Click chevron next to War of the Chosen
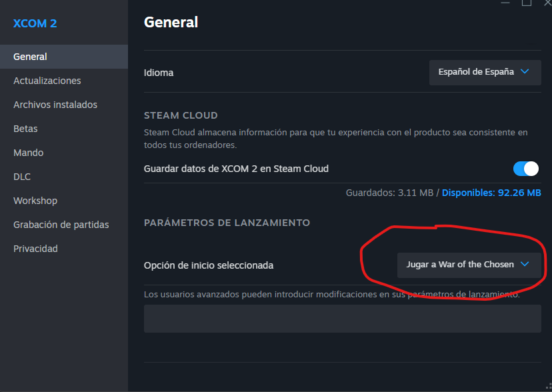 point(525,264)
